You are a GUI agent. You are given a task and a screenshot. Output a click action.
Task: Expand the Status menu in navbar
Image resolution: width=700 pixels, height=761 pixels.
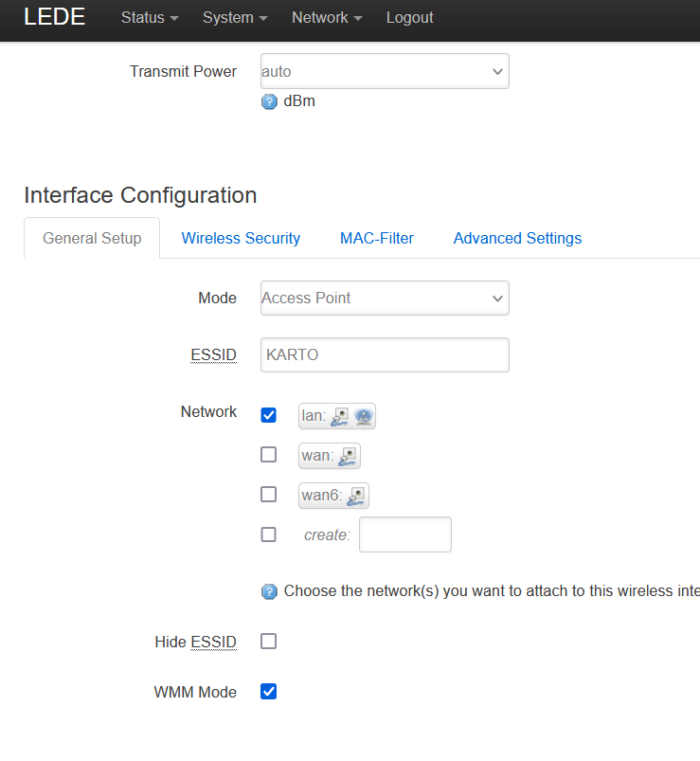click(x=150, y=18)
